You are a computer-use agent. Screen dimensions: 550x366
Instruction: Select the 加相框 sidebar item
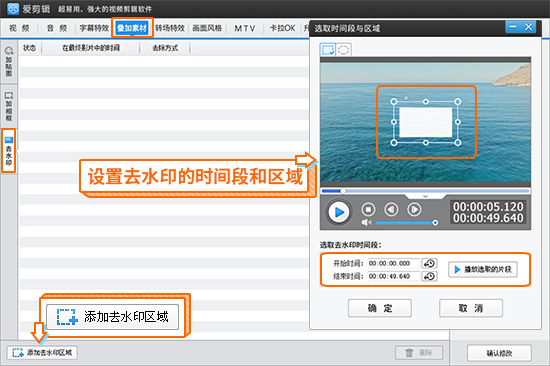(x=9, y=106)
